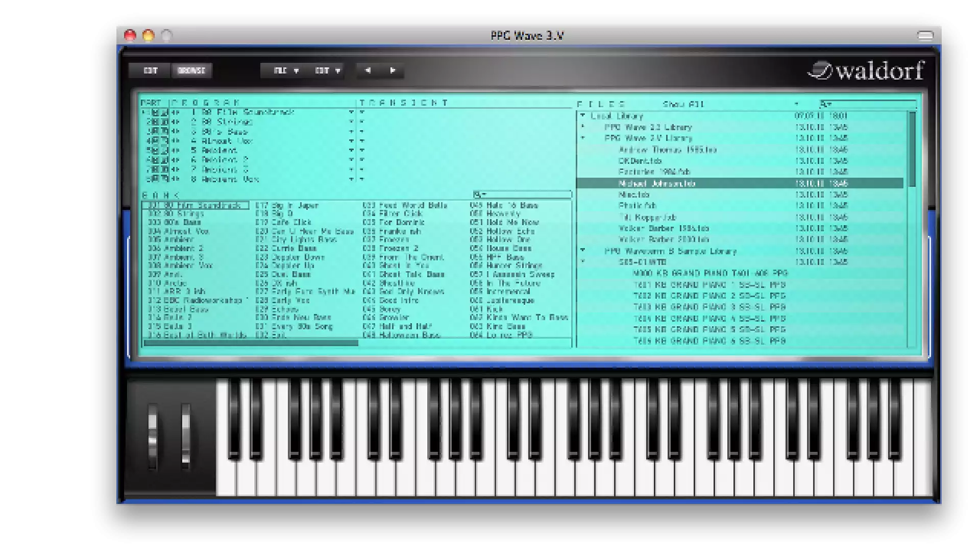Go to the previous preset with the left arrow
Viewport: 980px width, 556px height.
click(x=368, y=70)
